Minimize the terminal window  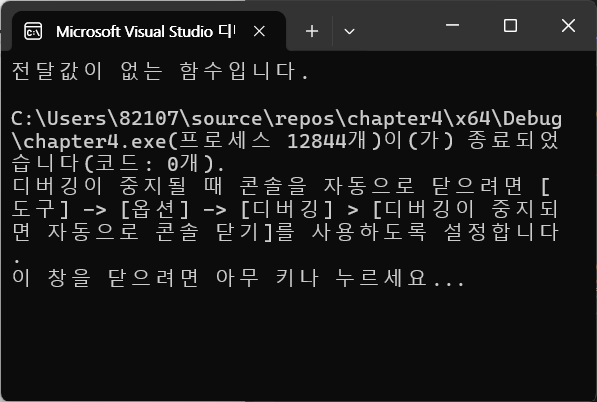[452, 26]
